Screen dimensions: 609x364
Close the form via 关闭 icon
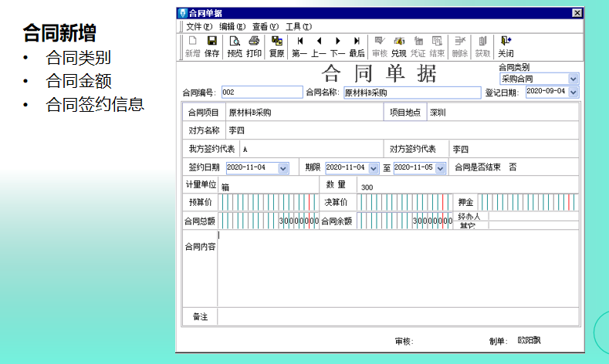506,46
